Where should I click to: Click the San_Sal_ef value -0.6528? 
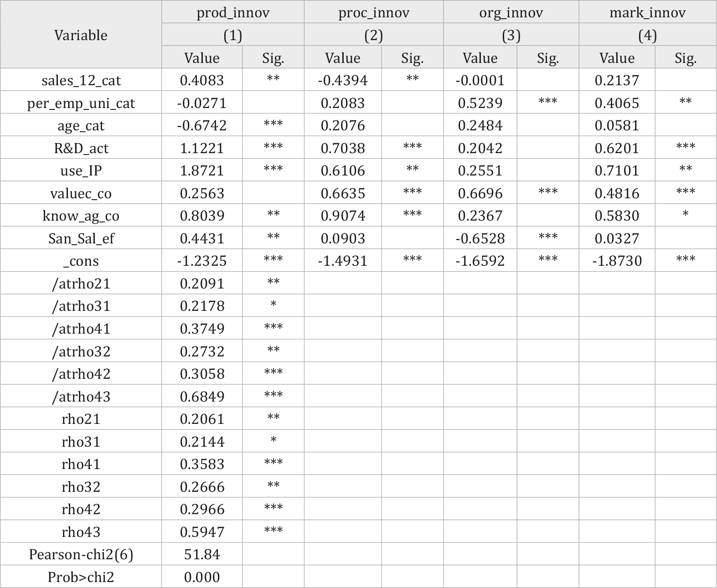coord(480,238)
